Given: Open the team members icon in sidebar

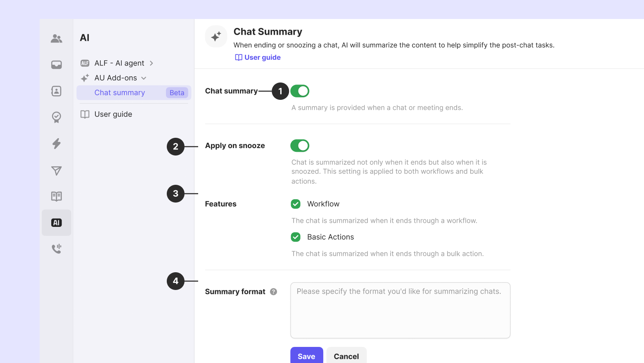Looking at the screenshot, I should coord(57,38).
